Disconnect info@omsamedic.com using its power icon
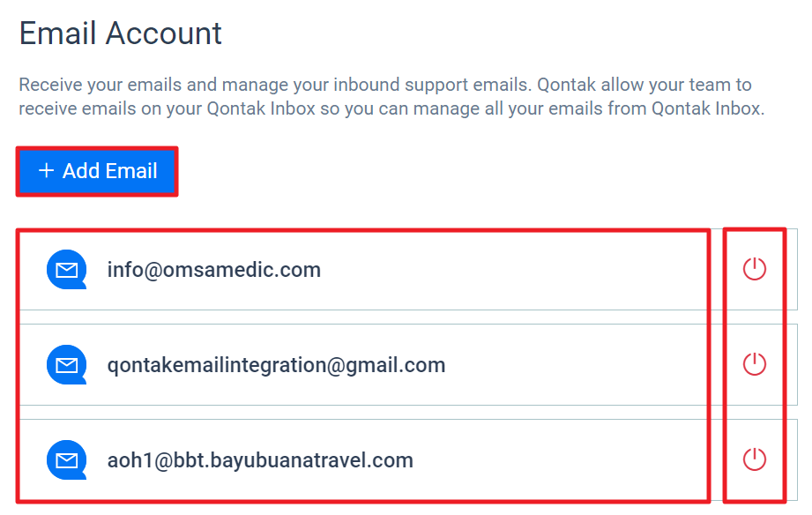Image resolution: width=812 pixels, height=515 pixels. coord(754,269)
